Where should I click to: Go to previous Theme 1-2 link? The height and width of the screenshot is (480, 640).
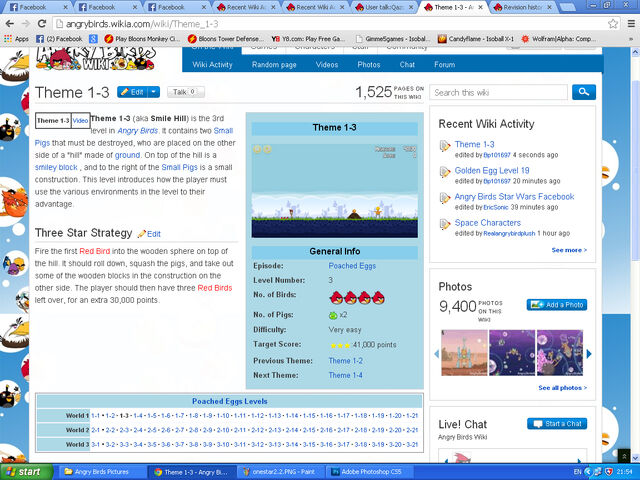[x=345, y=361]
